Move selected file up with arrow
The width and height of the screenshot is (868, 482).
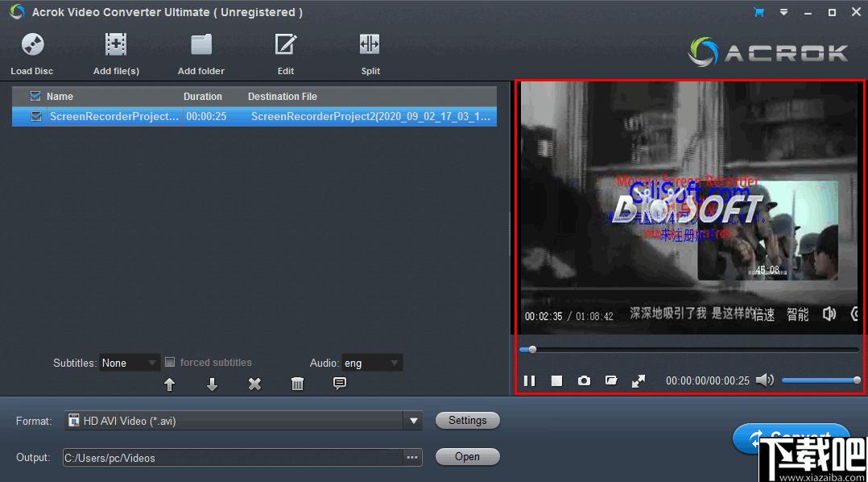pyautogui.click(x=169, y=384)
